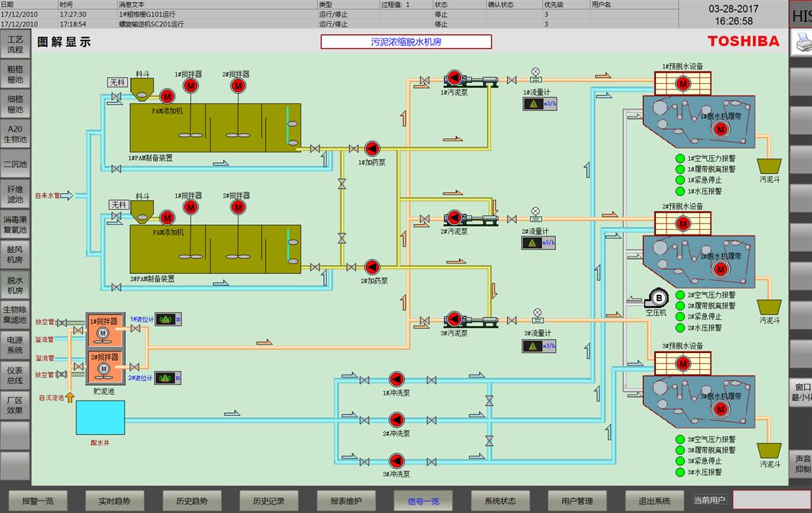Click the 1#预脱水设备 motor icon
The height and width of the screenshot is (513, 812).
pyautogui.click(x=683, y=84)
